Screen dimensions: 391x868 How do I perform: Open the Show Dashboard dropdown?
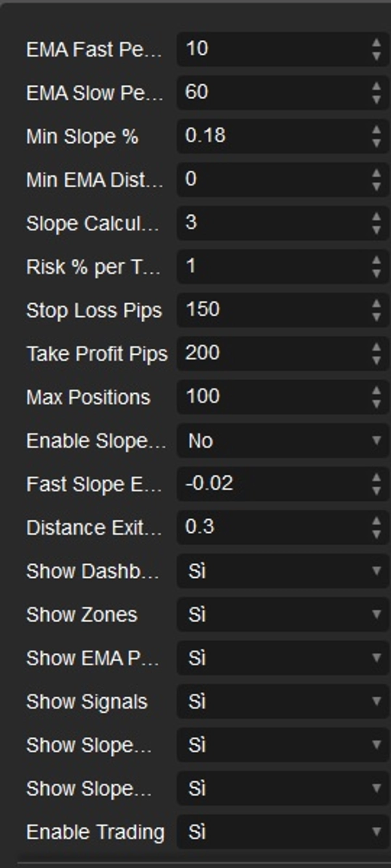pyautogui.click(x=282, y=571)
